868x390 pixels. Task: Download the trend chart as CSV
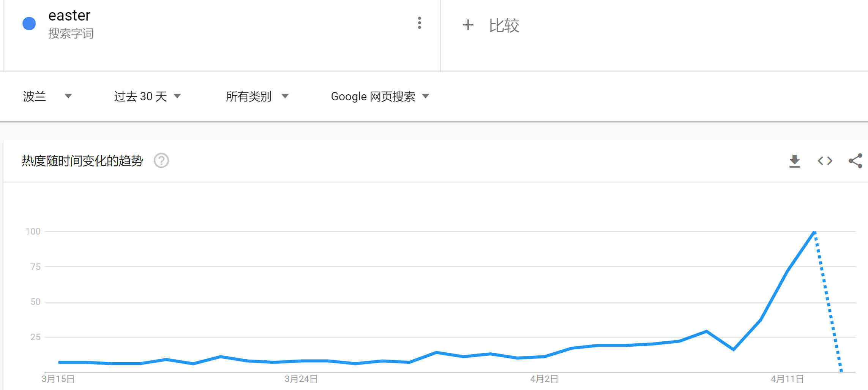[x=794, y=161]
